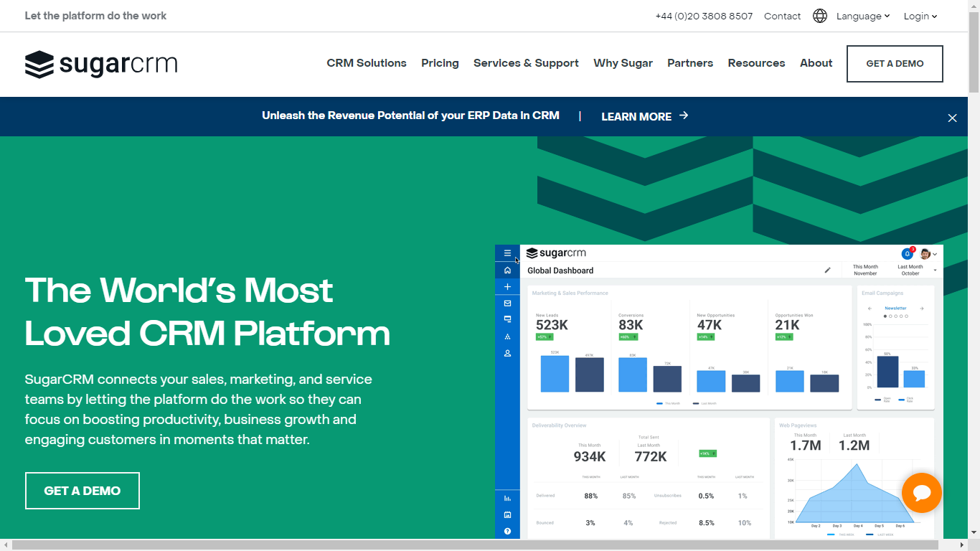This screenshot has width=980, height=551.
Task: Click the 83K Conversions value
Action: (631, 325)
